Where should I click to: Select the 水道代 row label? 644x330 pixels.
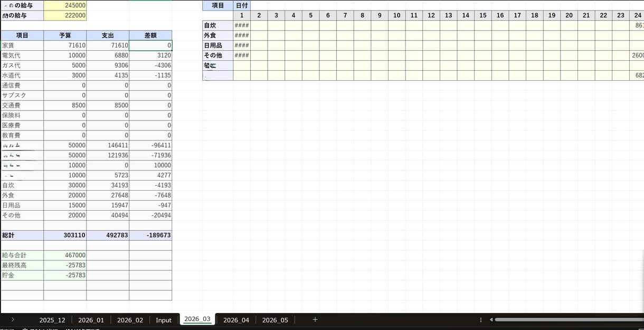click(22, 76)
